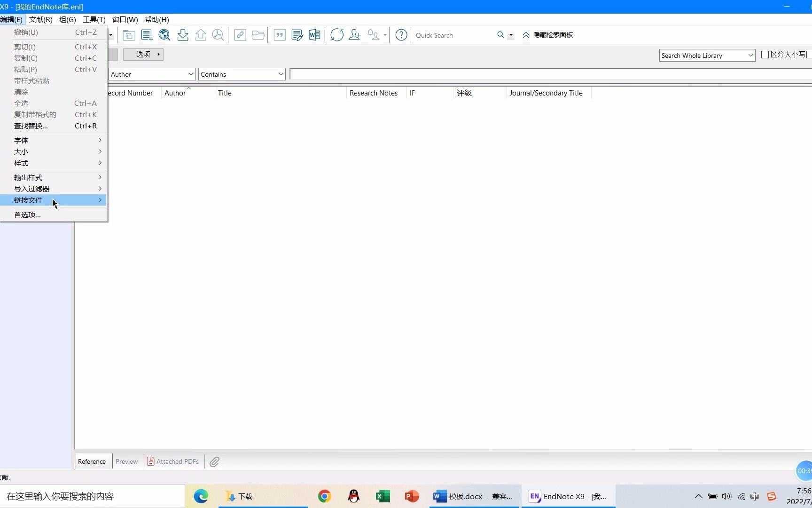The image size is (812, 508).
Task: Sort by the Title column header
Action: (x=281, y=93)
